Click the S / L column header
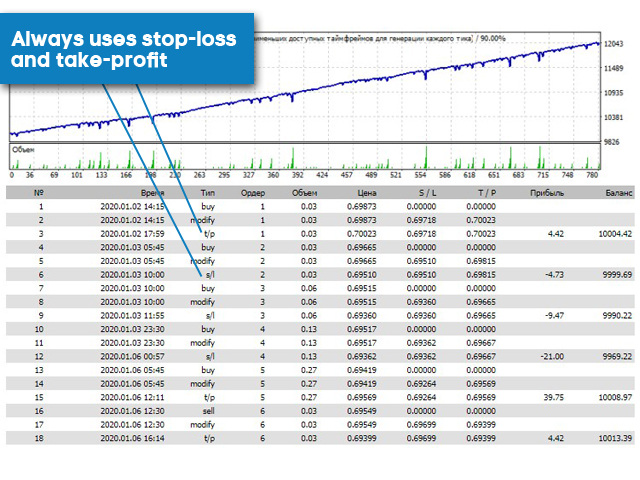Screen dimensions: 640x480 (x=427, y=193)
